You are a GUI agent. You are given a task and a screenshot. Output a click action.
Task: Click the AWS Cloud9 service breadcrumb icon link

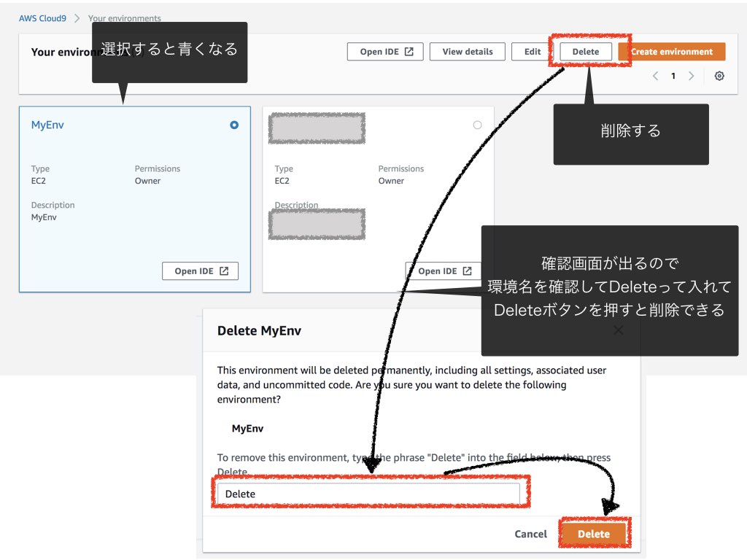[42, 17]
